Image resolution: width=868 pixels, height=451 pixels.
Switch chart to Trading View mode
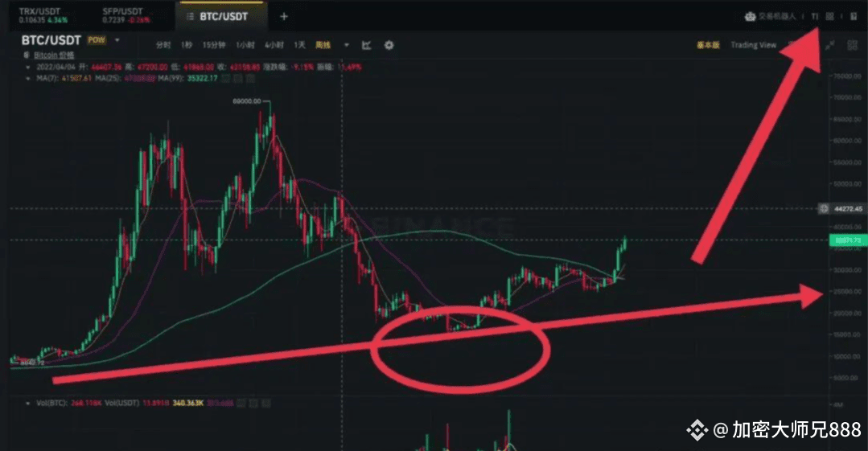[x=754, y=45]
